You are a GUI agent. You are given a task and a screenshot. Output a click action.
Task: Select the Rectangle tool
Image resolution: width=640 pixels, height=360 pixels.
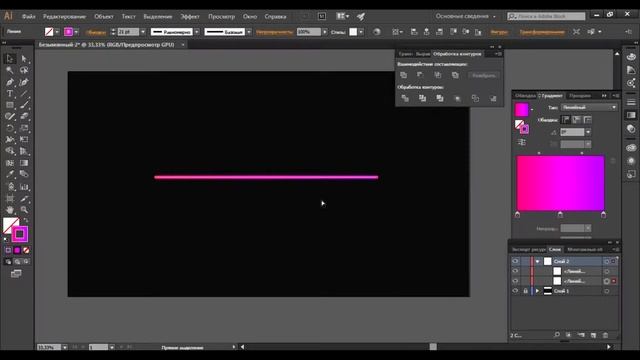10,105
